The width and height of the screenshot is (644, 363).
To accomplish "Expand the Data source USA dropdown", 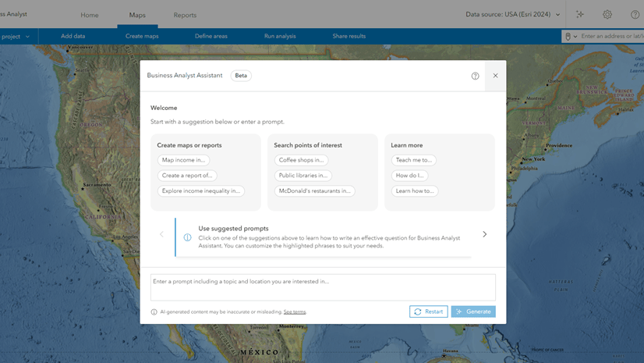I will [557, 14].
